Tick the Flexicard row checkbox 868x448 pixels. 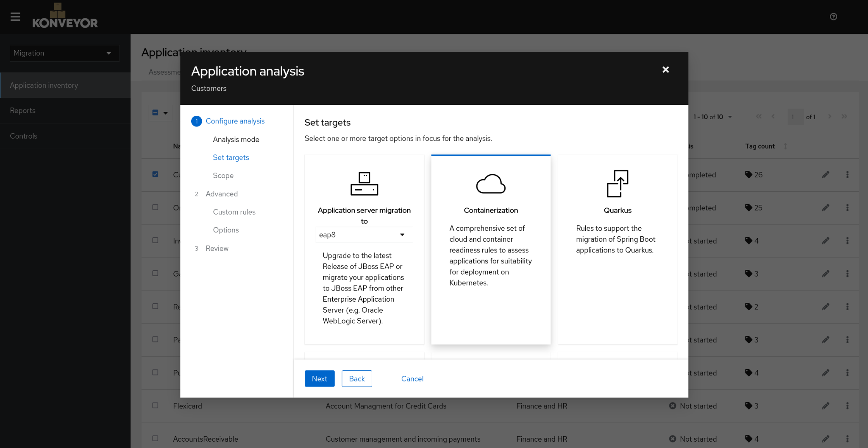[156, 406]
